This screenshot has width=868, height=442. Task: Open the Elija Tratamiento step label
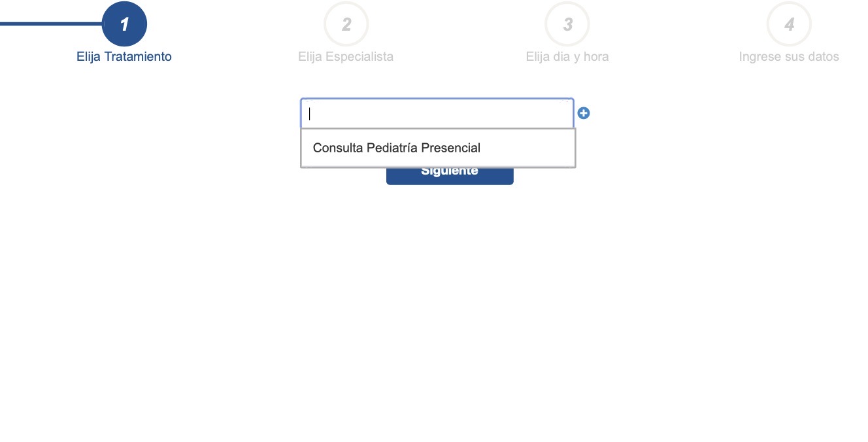pos(124,56)
